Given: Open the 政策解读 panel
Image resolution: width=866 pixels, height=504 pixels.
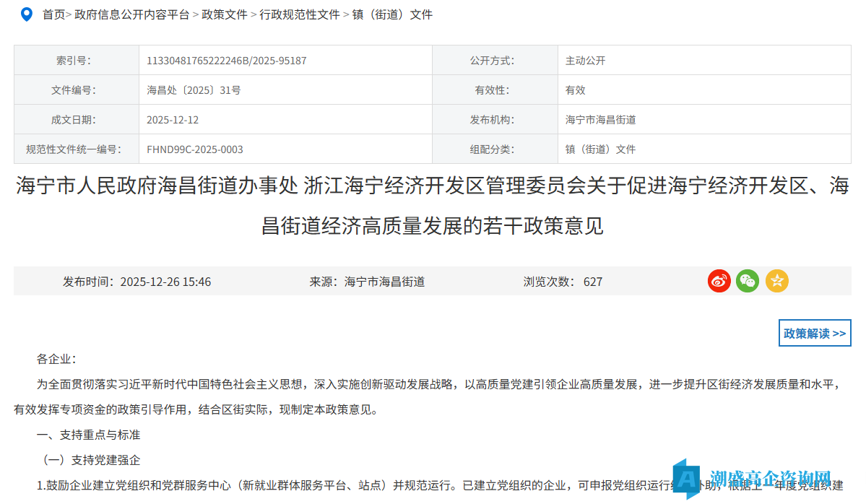Looking at the screenshot, I should (815, 333).
